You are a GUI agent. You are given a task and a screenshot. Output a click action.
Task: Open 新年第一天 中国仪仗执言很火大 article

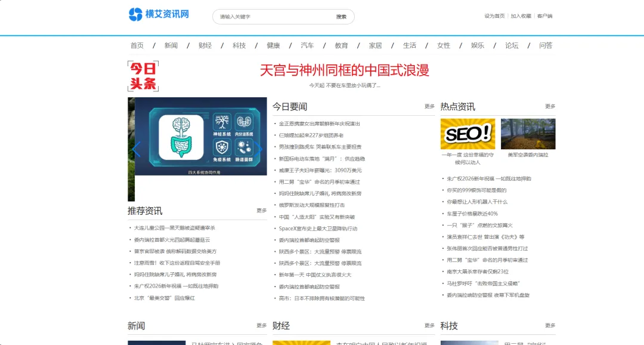coord(315,275)
